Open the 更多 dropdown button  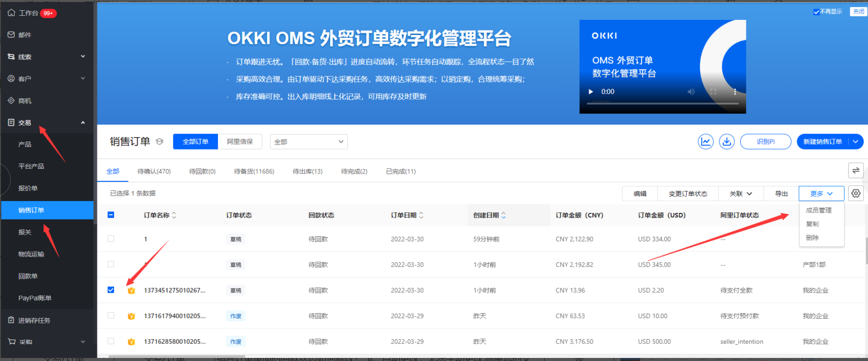point(822,193)
